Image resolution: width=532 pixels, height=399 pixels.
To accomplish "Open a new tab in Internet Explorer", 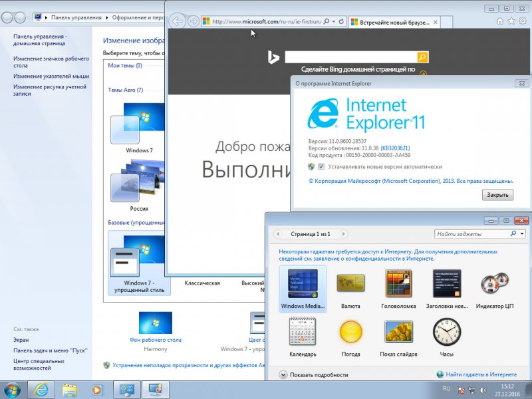I will (x=447, y=23).
